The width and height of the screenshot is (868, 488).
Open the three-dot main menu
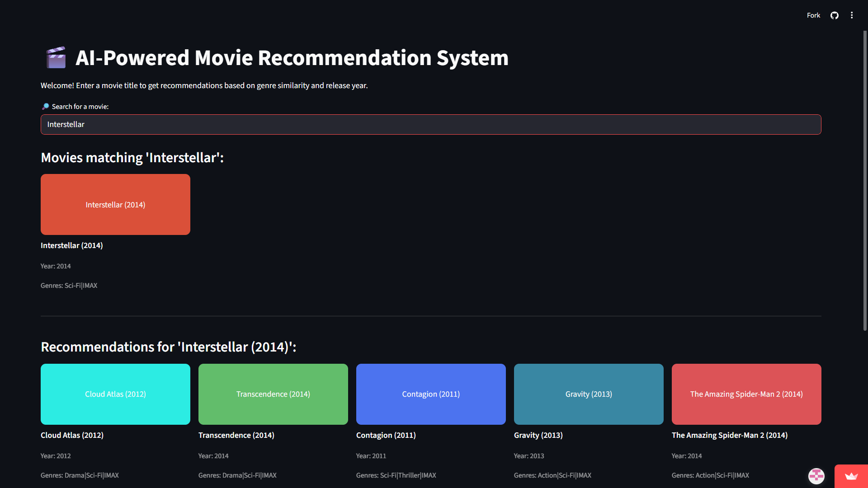click(x=852, y=15)
